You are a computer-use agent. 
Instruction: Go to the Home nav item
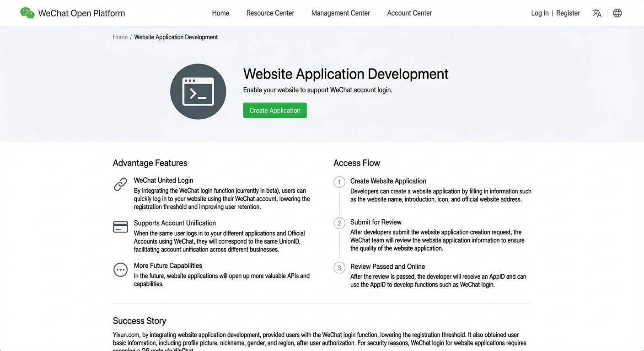220,13
